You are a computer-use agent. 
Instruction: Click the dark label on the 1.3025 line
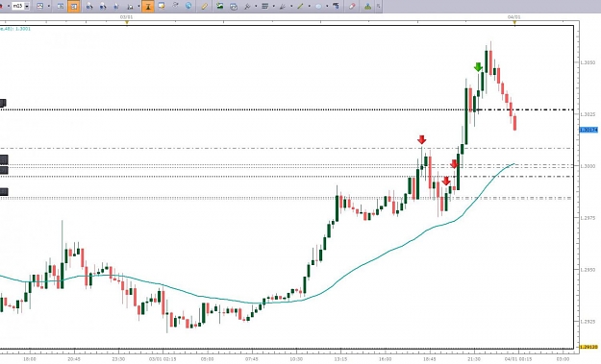tap(3, 104)
